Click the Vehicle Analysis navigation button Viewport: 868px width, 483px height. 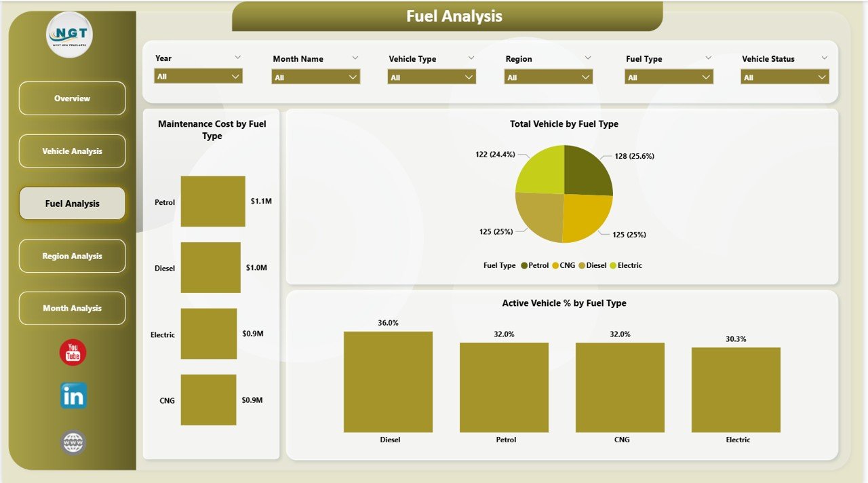coord(72,151)
